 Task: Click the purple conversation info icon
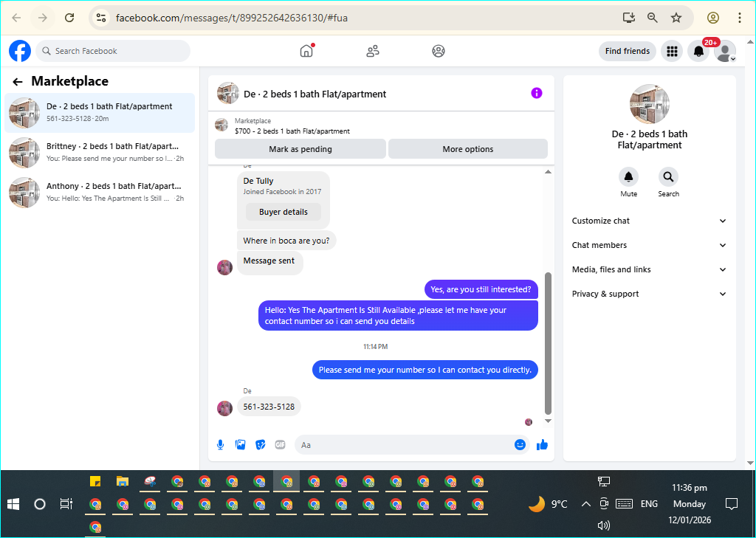536,93
